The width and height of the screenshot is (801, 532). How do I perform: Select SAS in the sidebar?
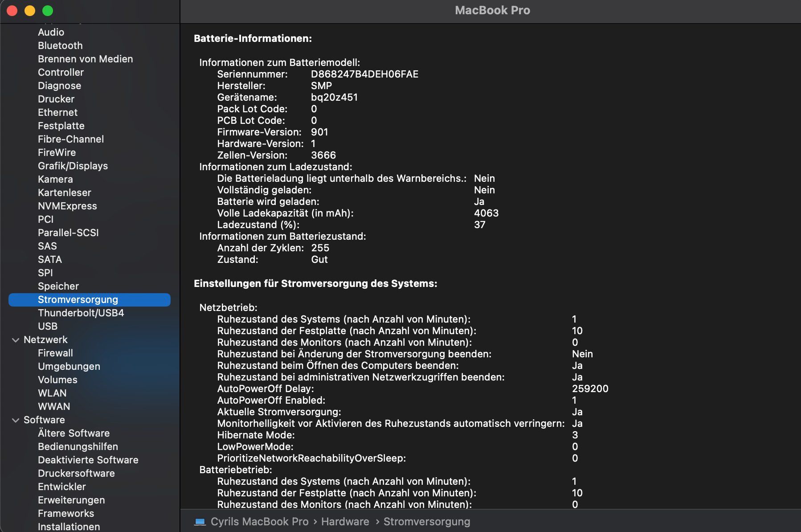(47, 246)
